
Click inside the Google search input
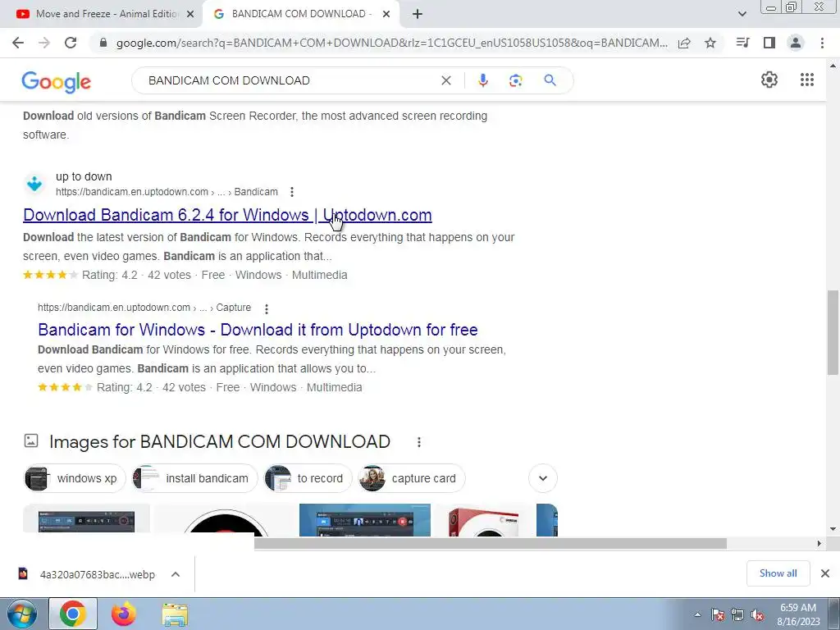290,80
